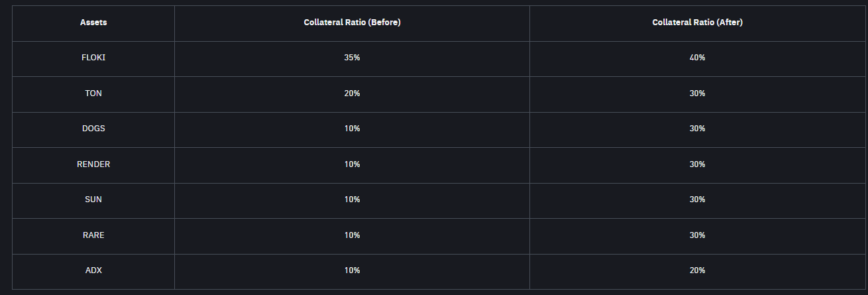The height and width of the screenshot is (295, 868).
Task: Click FLOKI's after ratio of 40%
Action: click(697, 58)
